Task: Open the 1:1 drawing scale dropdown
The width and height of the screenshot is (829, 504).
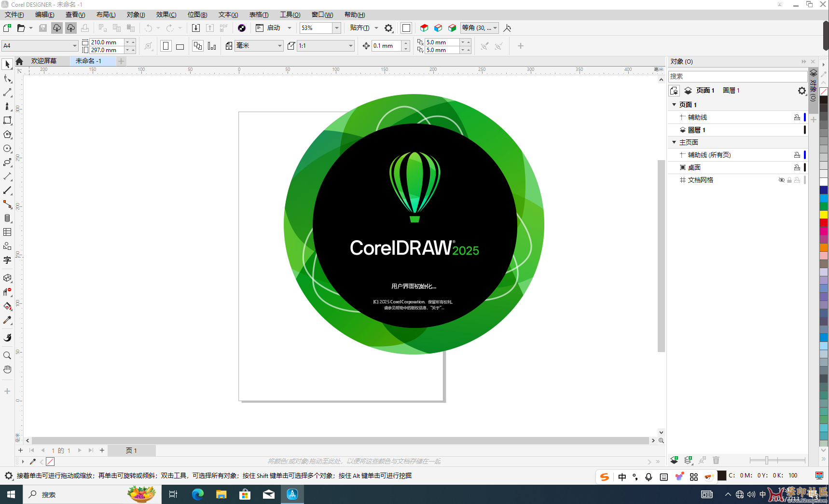Action: point(351,46)
